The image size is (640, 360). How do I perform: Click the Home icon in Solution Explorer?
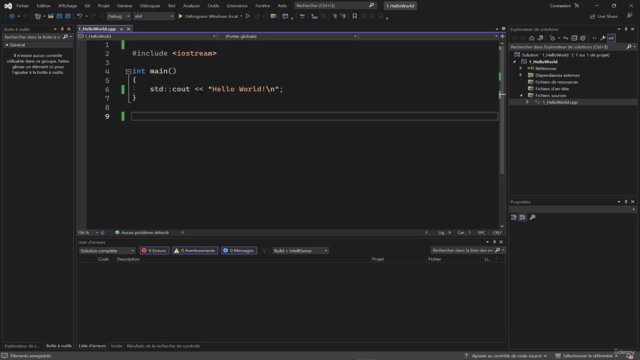pos(531,38)
